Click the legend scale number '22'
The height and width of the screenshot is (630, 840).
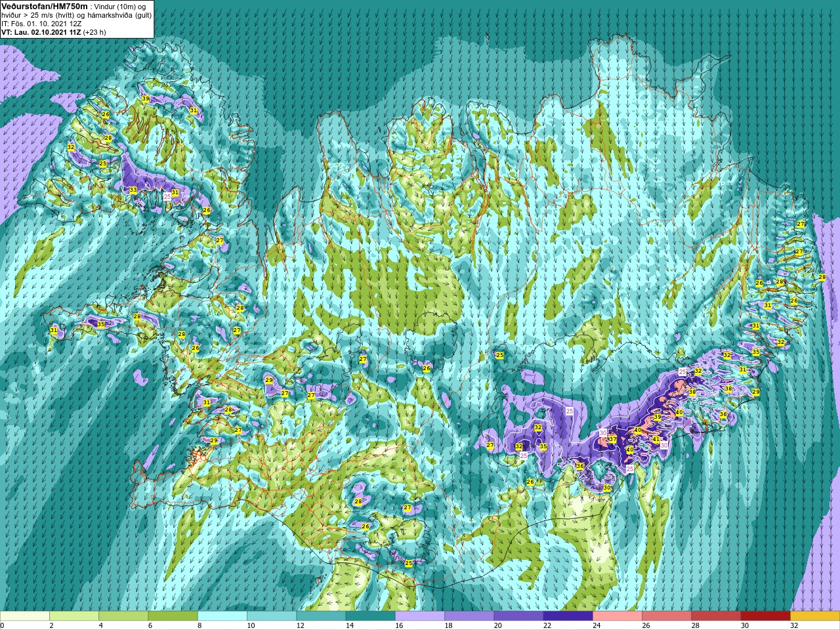pyautogui.click(x=548, y=625)
